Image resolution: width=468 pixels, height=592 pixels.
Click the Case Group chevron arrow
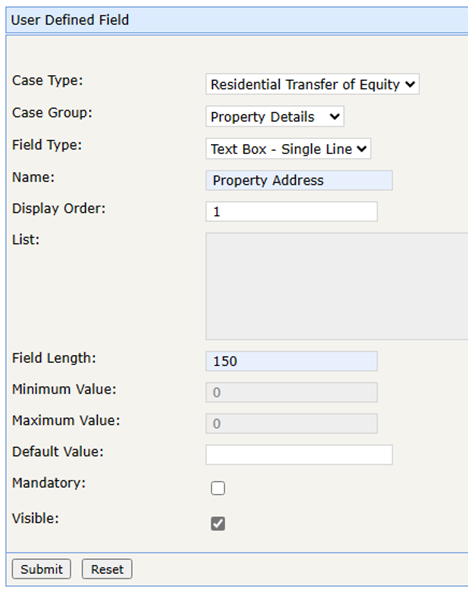pos(334,117)
